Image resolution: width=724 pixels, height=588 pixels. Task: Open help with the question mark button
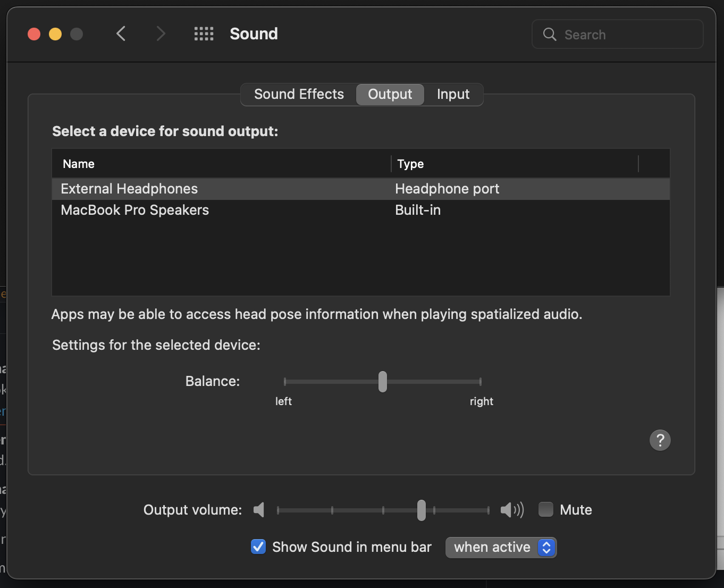[660, 440]
